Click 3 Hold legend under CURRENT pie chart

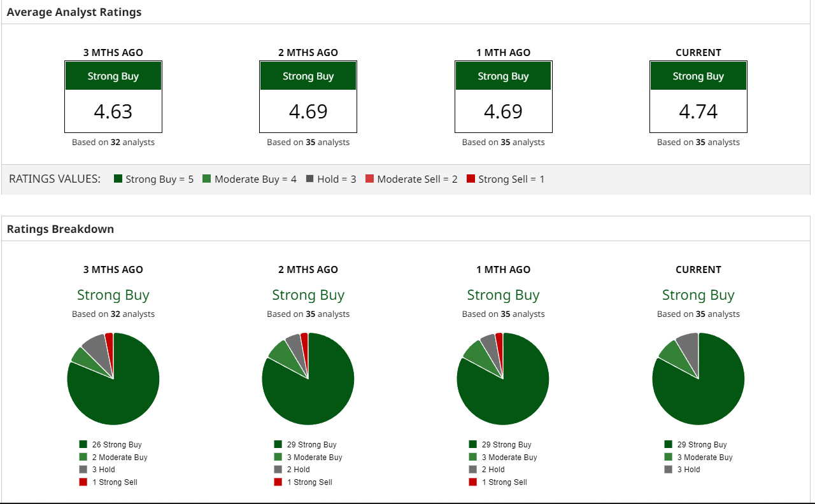687,470
